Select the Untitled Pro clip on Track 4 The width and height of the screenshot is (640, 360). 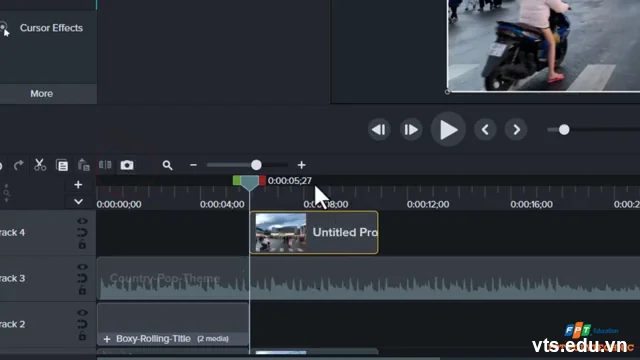tap(314, 233)
